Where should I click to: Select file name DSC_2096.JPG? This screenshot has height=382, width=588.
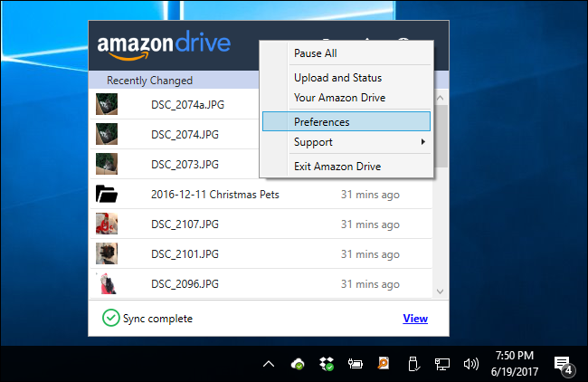[x=185, y=284]
